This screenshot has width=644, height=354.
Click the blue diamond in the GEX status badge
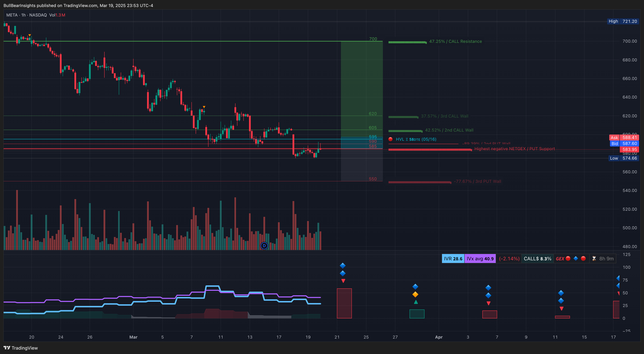tap(576, 259)
